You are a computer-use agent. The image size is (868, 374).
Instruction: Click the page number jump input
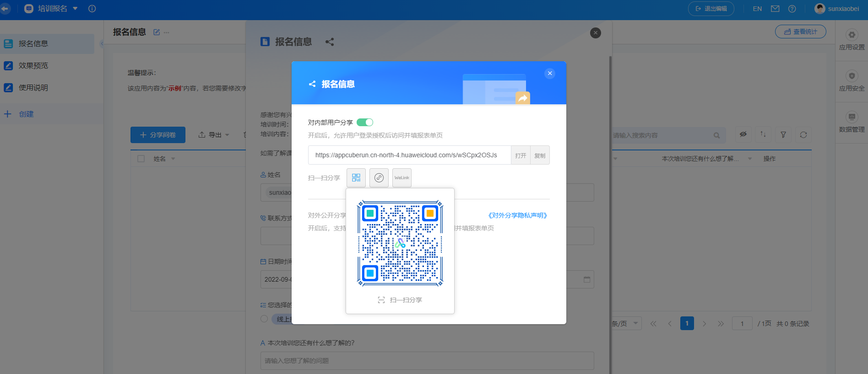pos(742,324)
